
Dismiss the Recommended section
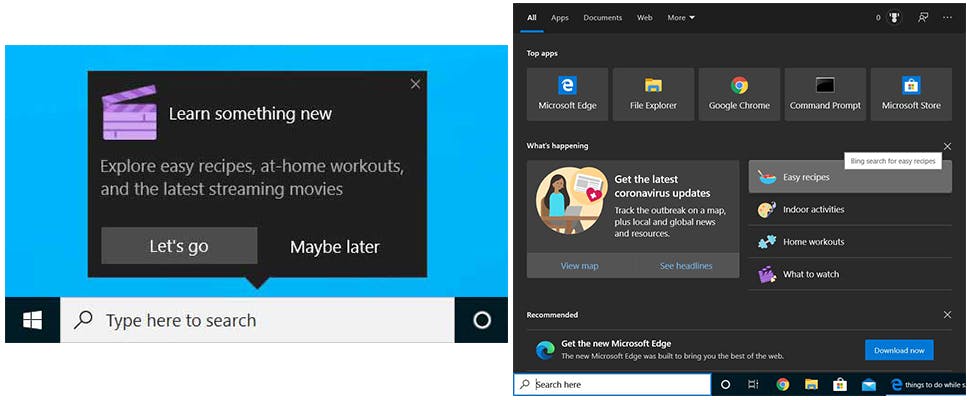(x=947, y=315)
